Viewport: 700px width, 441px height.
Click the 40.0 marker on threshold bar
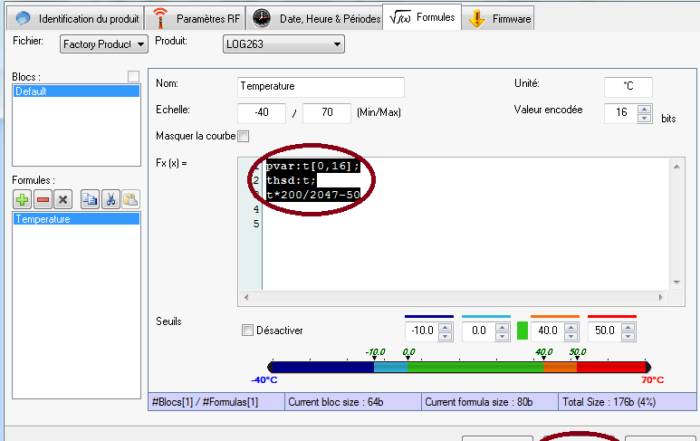(543, 358)
